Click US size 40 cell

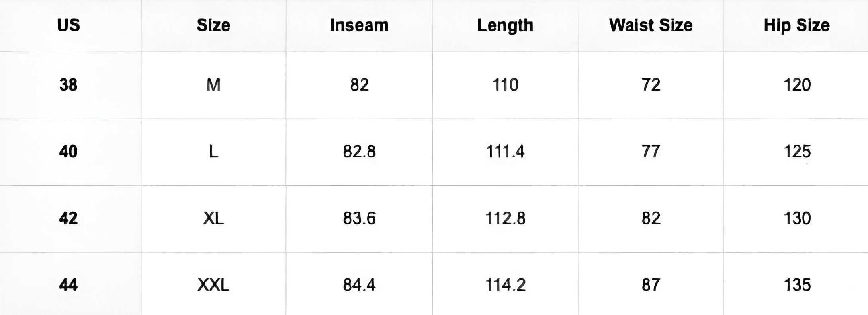(x=68, y=152)
